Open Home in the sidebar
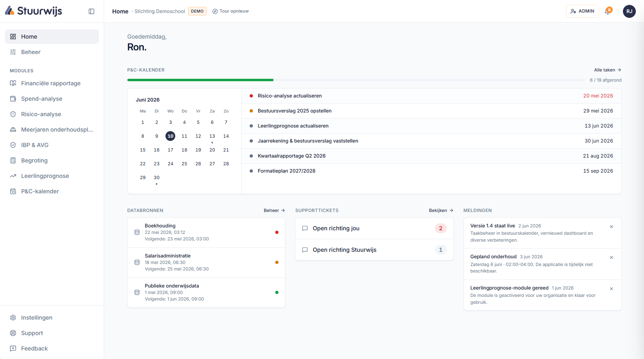 (x=52, y=37)
